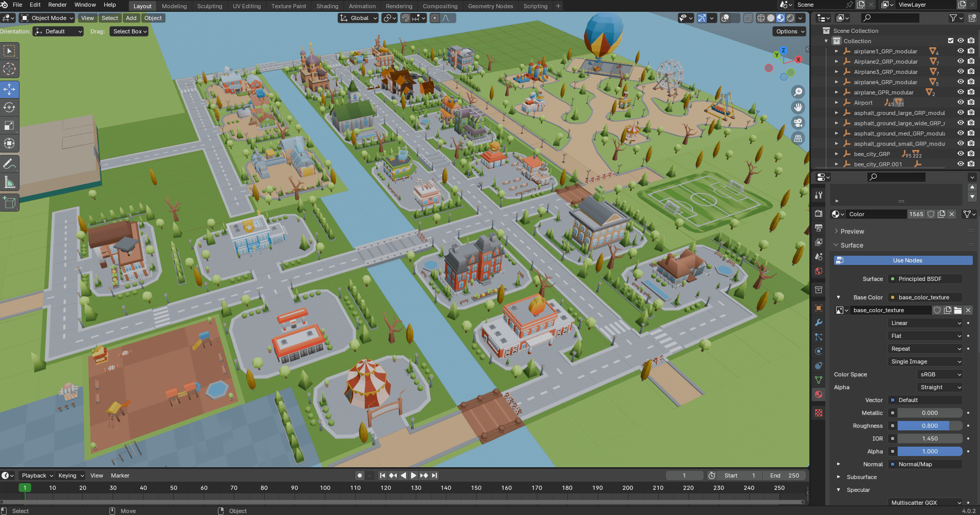
Task: Pick the Measure ruler tool
Action: click(x=9, y=182)
